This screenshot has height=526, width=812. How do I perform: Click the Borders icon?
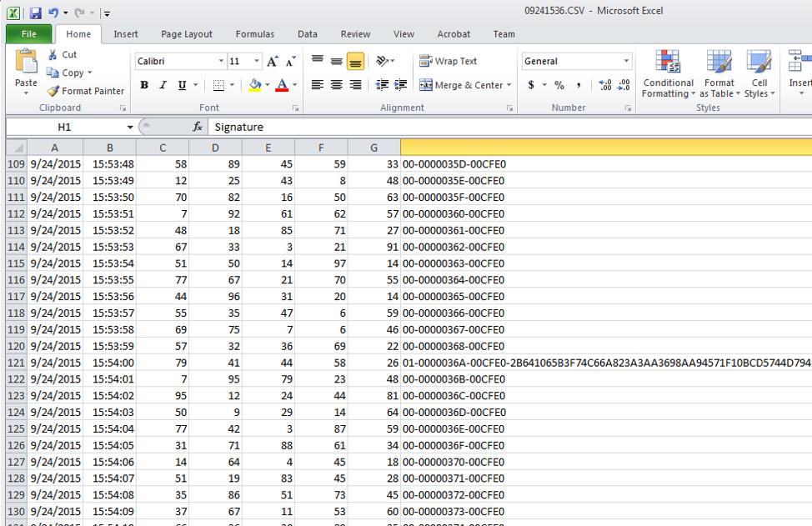[x=218, y=85]
